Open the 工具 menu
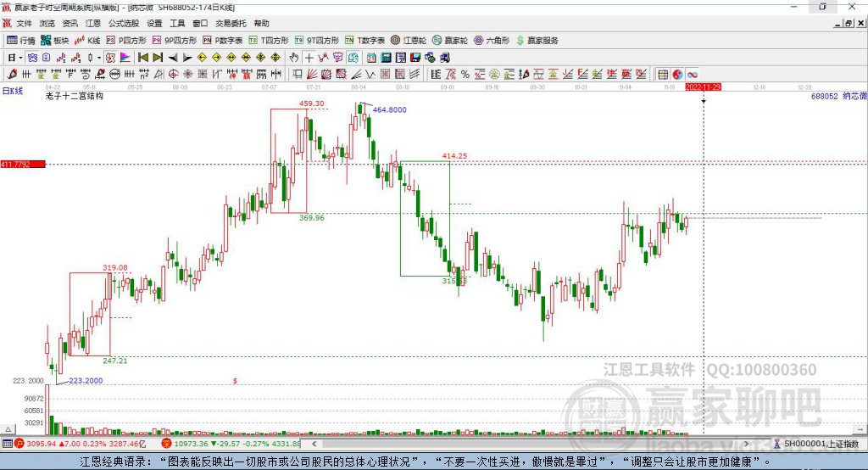Viewport: 868px width, 470px height. pos(177,23)
